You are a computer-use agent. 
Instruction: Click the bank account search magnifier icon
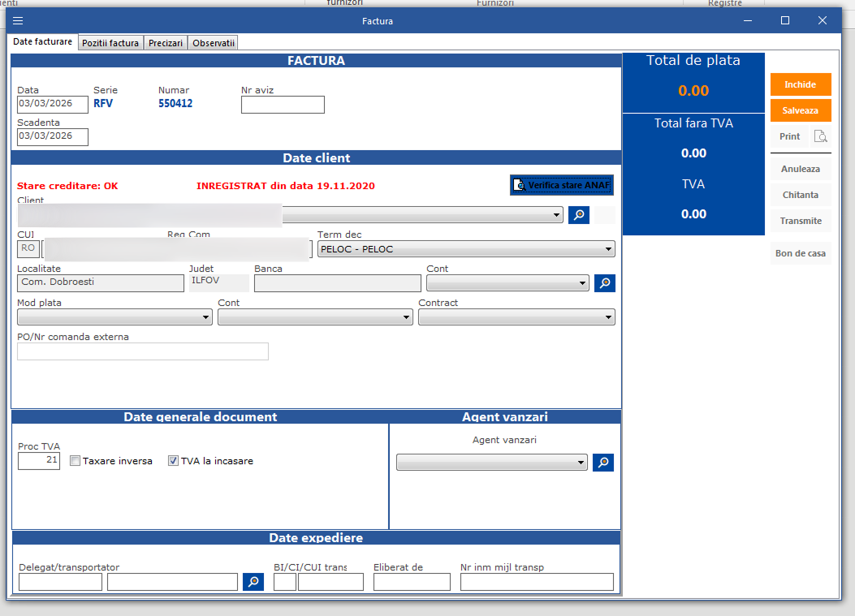click(x=604, y=283)
